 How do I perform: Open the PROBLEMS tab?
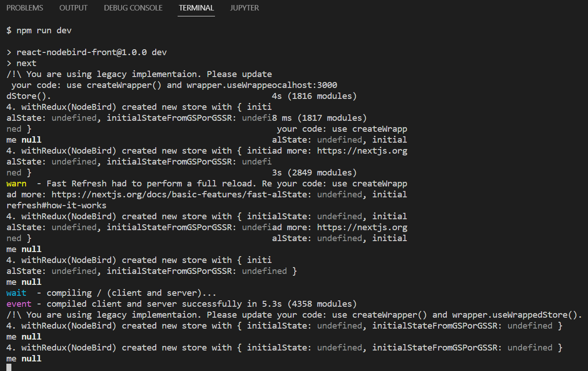25,8
